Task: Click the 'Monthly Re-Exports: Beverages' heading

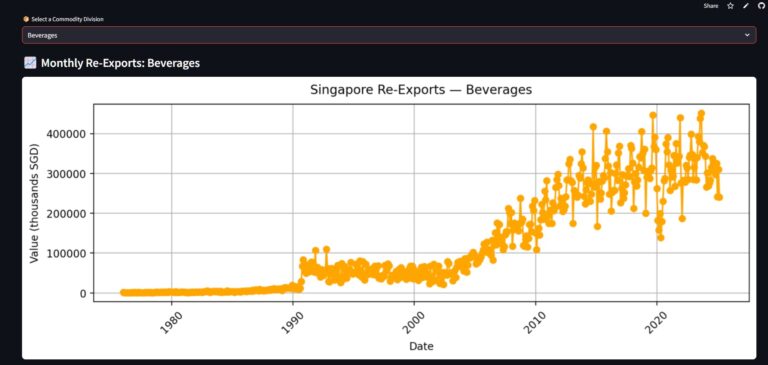Action: tap(120, 63)
